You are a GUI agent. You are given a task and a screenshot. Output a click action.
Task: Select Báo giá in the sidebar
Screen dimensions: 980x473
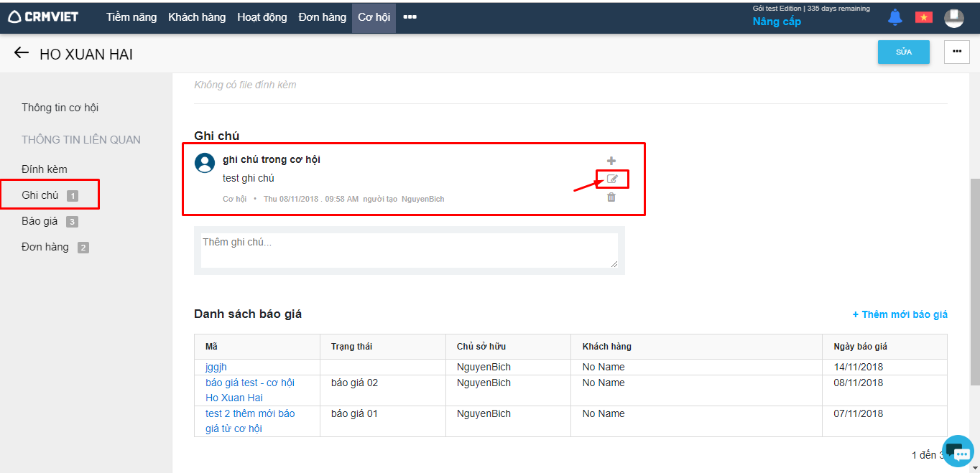pos(40,221)
